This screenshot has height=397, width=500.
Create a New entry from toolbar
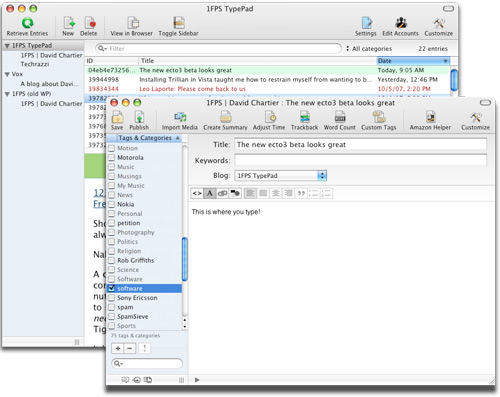[x=68, y=27]
